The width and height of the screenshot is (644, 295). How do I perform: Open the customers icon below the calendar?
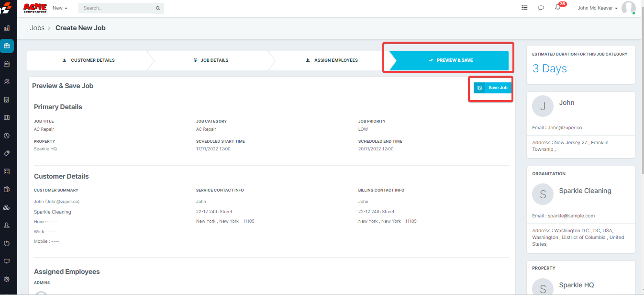point(7,82)
